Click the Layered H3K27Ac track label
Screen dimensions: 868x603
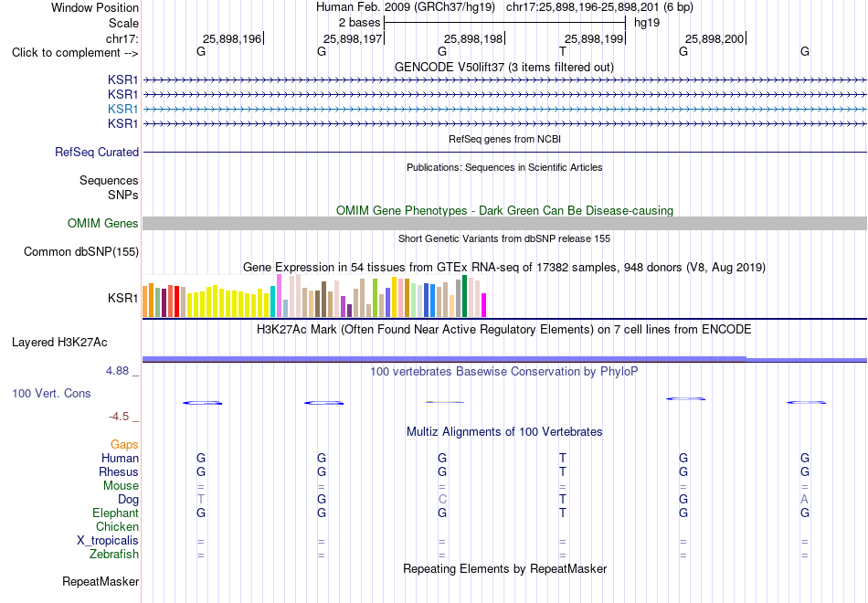pyautogui.click(x=59, y=343)
